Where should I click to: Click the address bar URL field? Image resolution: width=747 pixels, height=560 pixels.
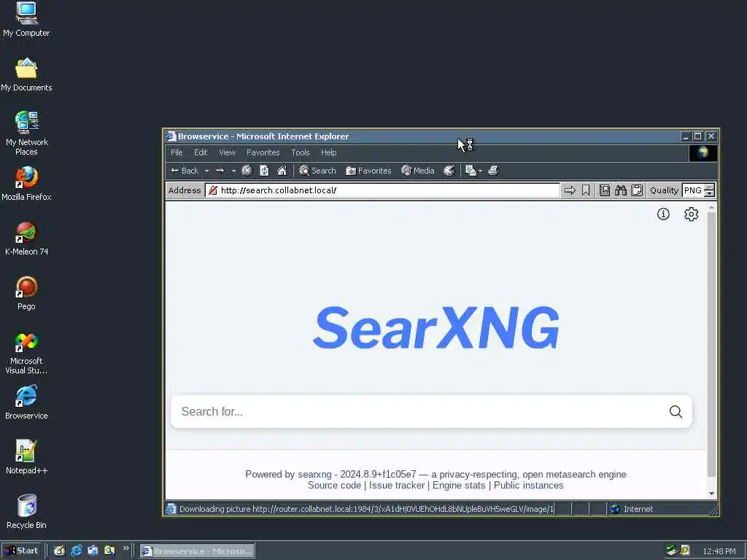coord(382,190)
